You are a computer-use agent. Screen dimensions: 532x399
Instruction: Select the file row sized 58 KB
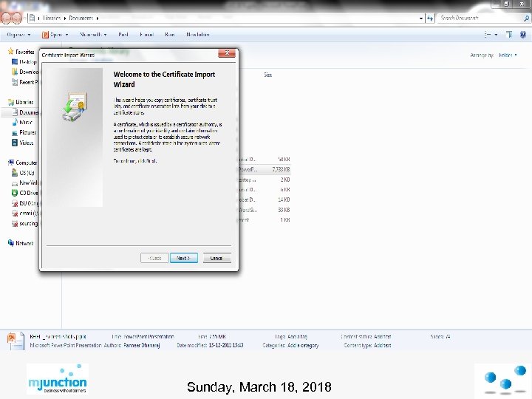(x=264, y=159)
